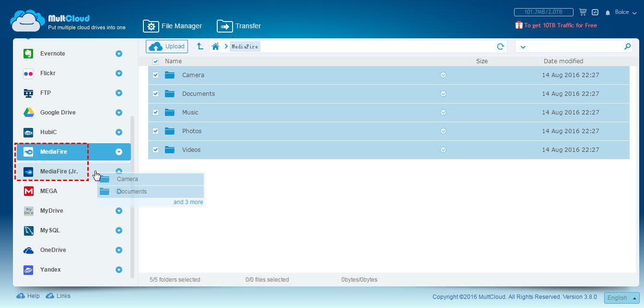Click the home icon in the path bar
Viewport: 644px width, 308px height.
click(x=216, y=46)
